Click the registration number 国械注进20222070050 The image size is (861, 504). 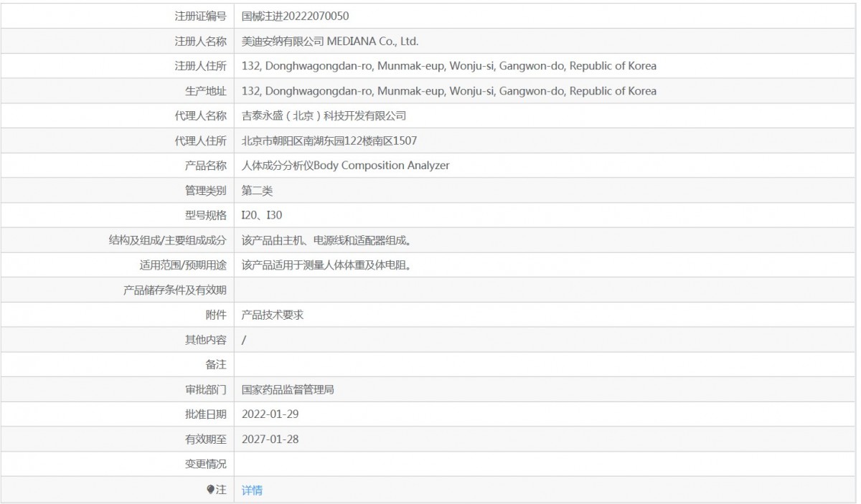click(x=296, y=16)
